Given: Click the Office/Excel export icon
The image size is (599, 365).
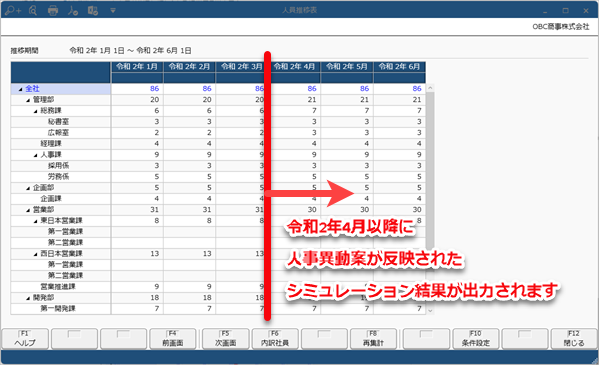Looking at the screenshot, I should 93,11.
